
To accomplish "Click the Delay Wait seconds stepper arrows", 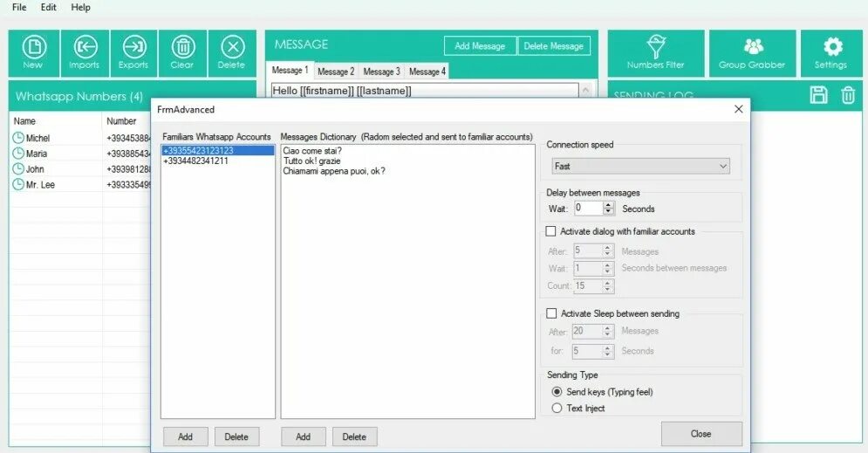I will coord(608,209).
